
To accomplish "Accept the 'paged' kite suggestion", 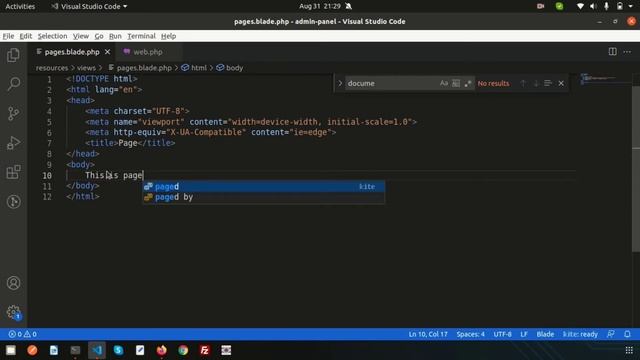I will click(x=263, y=187).
